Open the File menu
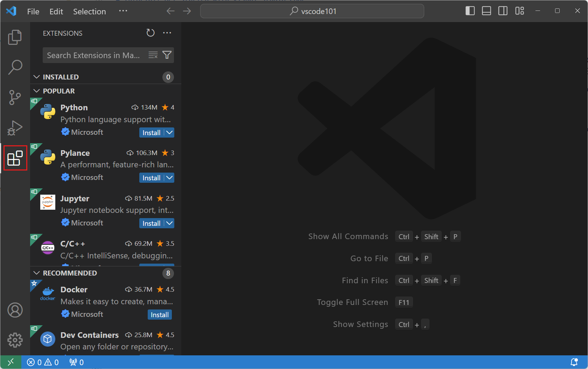Viewport: 588px width, 369px height. tap(33, 11)
